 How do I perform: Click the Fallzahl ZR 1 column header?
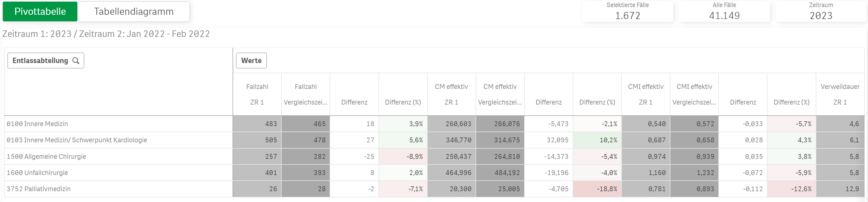tap(257, 94)
